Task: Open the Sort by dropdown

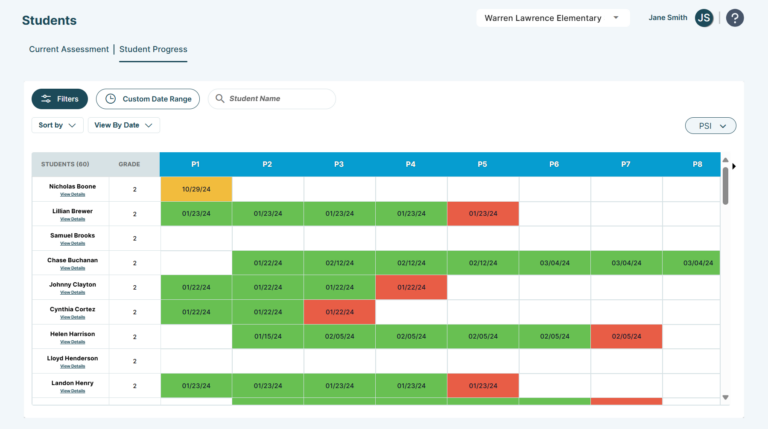Action: click(57, 125)
